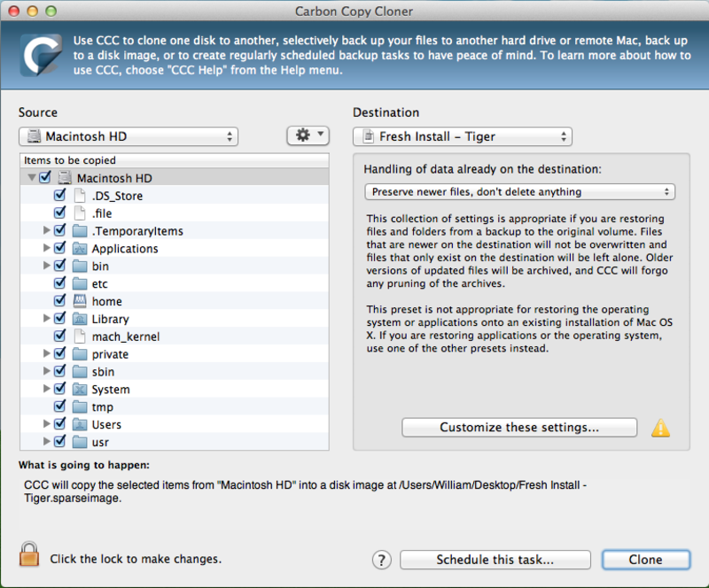Uncheck the Applications checkbox
709x588 pixels.
coord(59,248)
